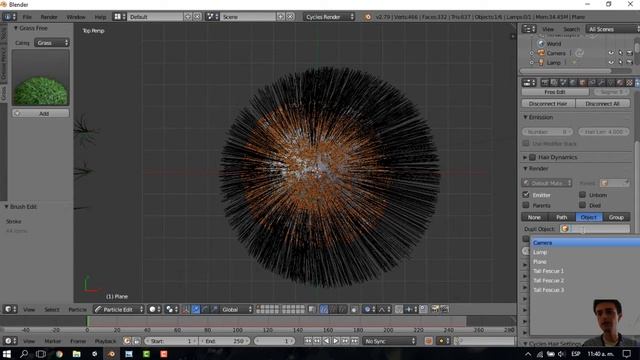640x360 pixels.
Task: Open the Object properties tab icon
Action: [x=582, y=82]
